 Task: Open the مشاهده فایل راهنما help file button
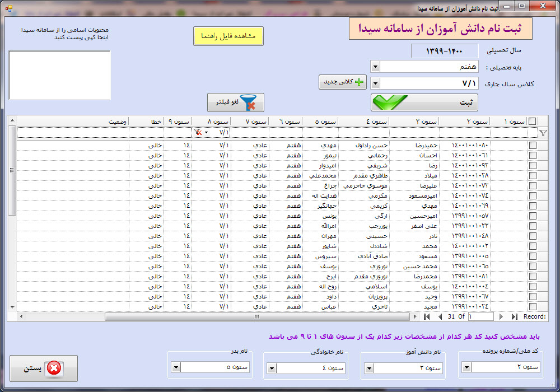pos(228,36)
